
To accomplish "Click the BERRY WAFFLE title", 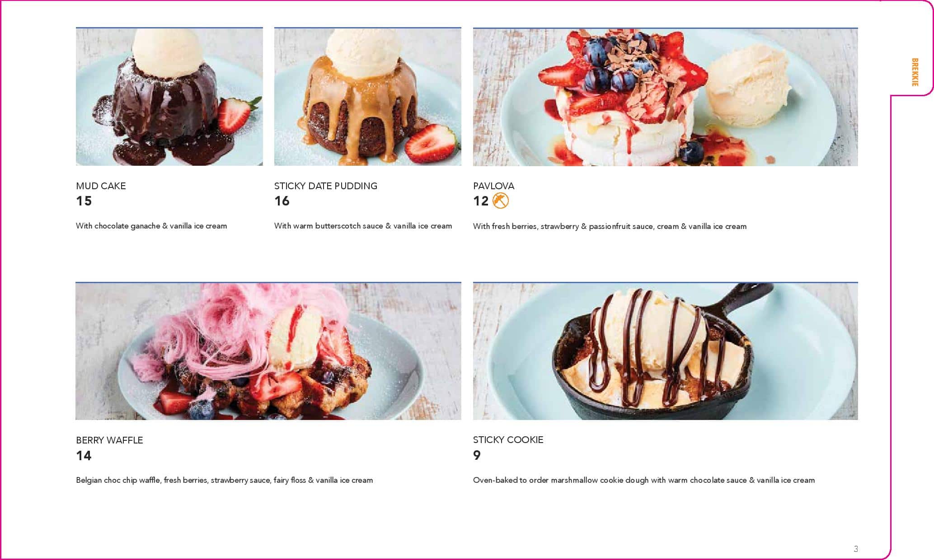I will click(x=109, y=440).
